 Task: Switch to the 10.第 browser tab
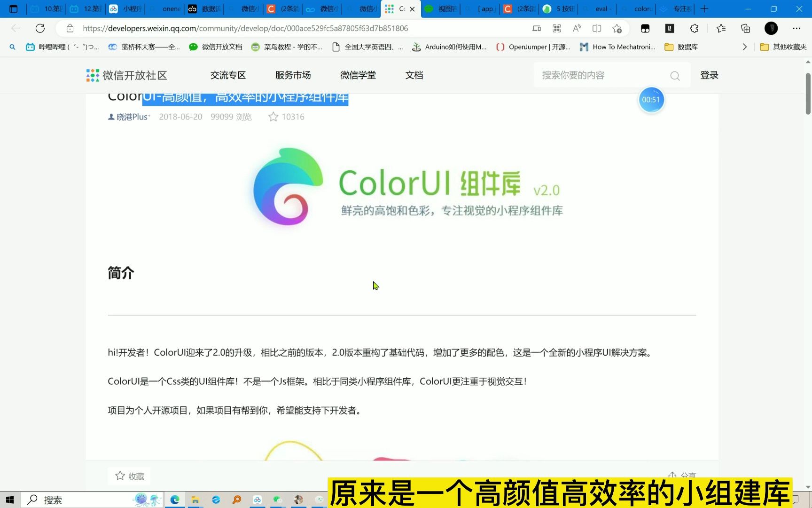[x=46, y=8]
